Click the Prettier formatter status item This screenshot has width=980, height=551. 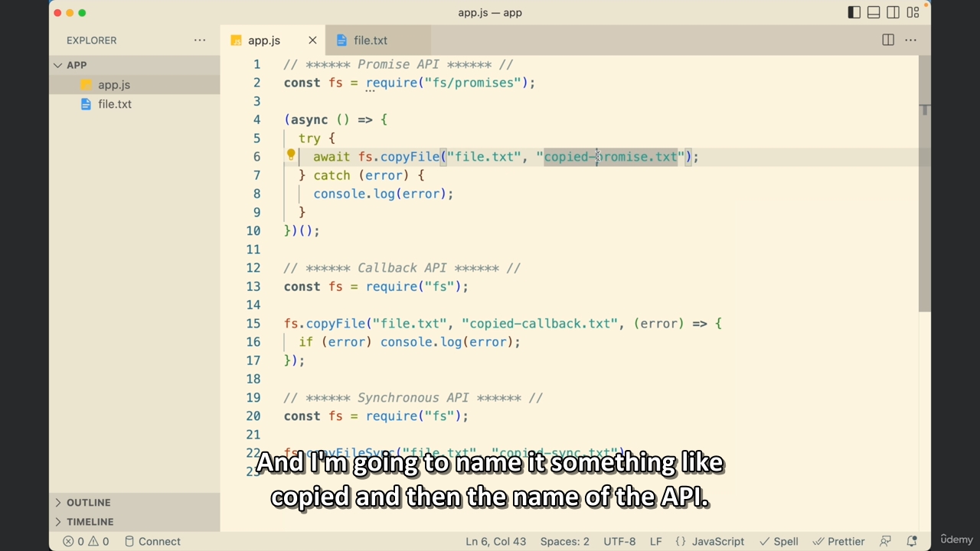(x=838, y=541)
